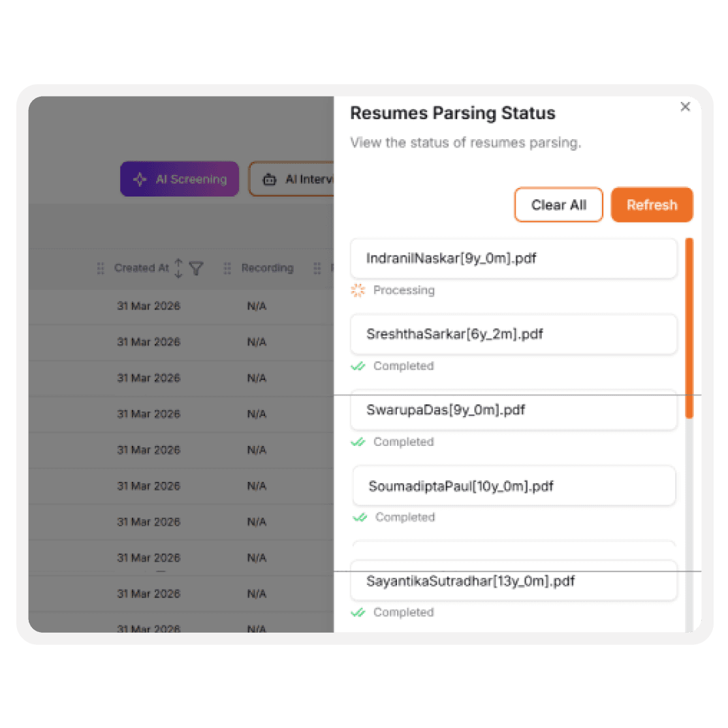Click the sparkle icon on AI Screening button

[140, 179]
